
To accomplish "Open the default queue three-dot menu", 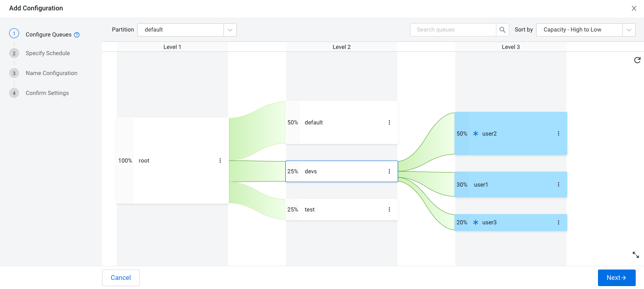I will pos(389,122).
